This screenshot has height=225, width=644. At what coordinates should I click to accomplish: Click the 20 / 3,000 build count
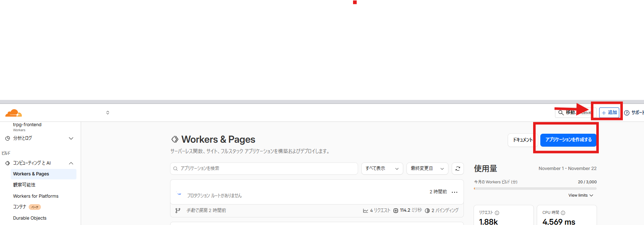(587, 182)
